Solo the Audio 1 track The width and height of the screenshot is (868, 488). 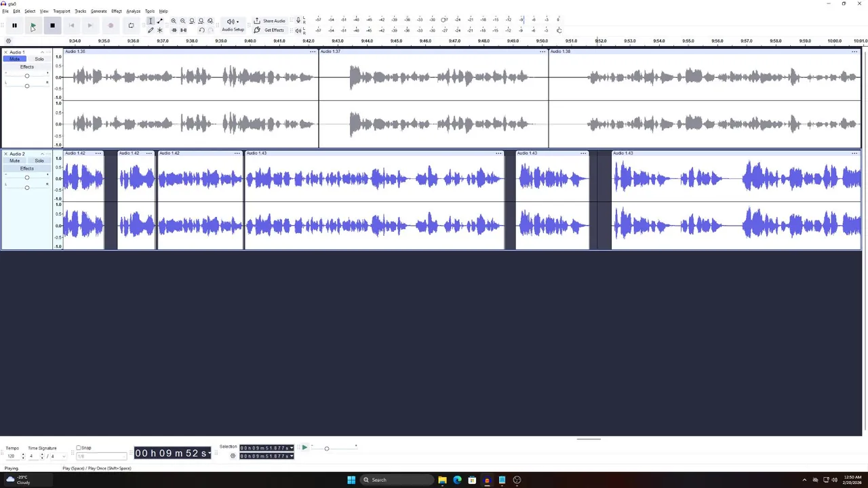pyautogui.click(x=39, y=59)
